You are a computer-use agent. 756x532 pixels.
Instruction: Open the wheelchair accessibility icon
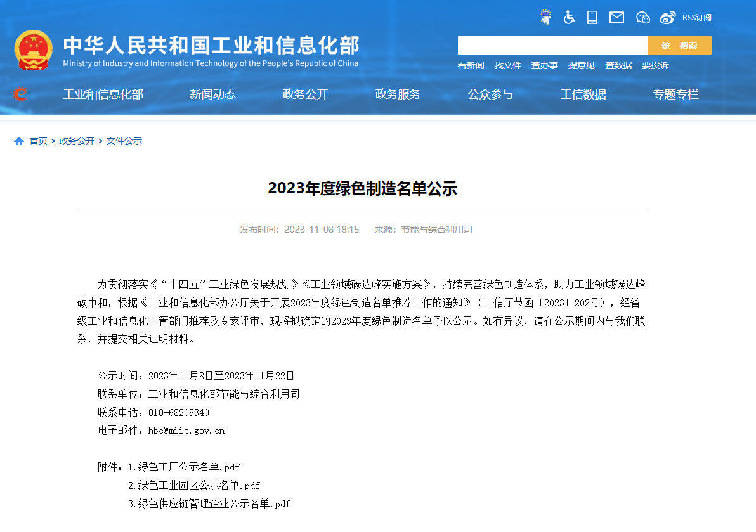(569, 17)
